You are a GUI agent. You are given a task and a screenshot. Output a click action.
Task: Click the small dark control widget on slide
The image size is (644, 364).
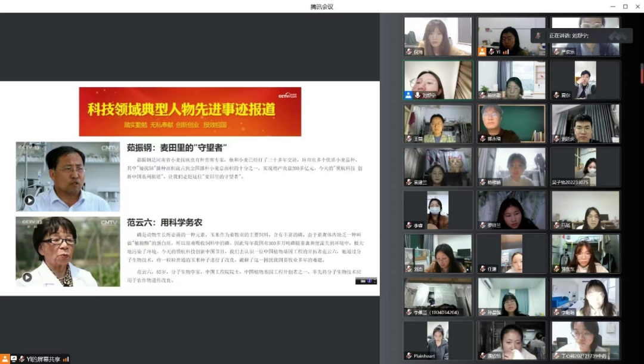click(366, 280)
